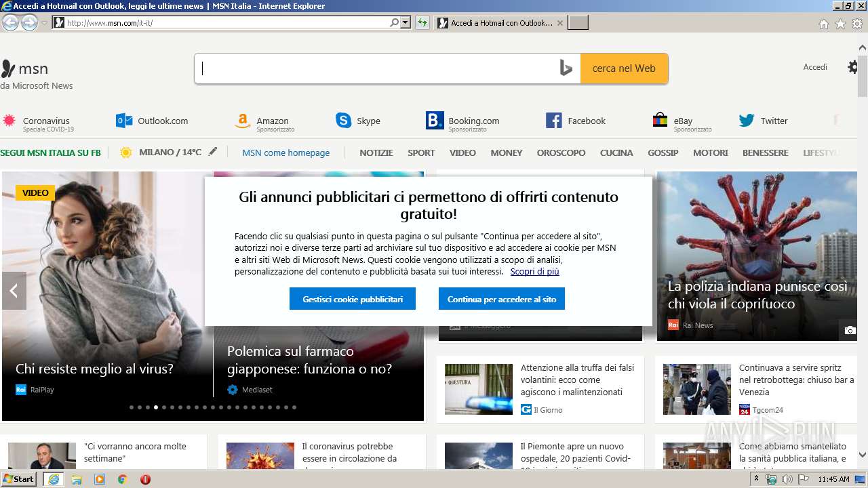868x488 pixels.
Task: Click the carousel previous slide arrow
Action: coord(14,291)
